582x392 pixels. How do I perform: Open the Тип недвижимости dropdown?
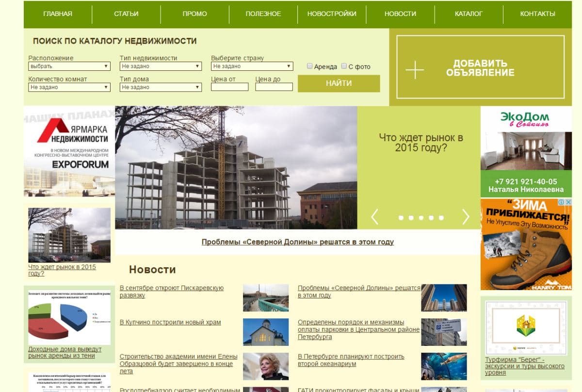click(x=161, y=66)
